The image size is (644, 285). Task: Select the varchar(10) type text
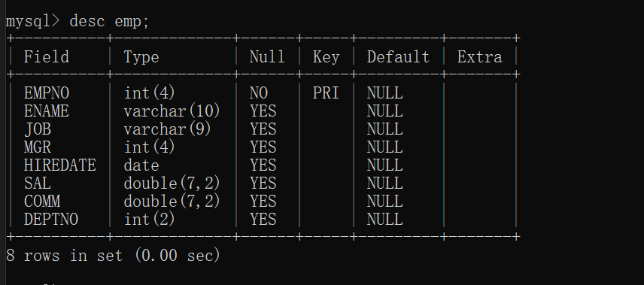[x=172, y=111]
